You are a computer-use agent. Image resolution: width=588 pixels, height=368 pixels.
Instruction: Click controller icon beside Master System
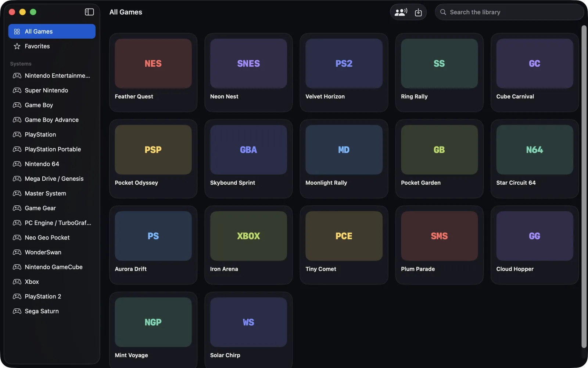point(17,194)
